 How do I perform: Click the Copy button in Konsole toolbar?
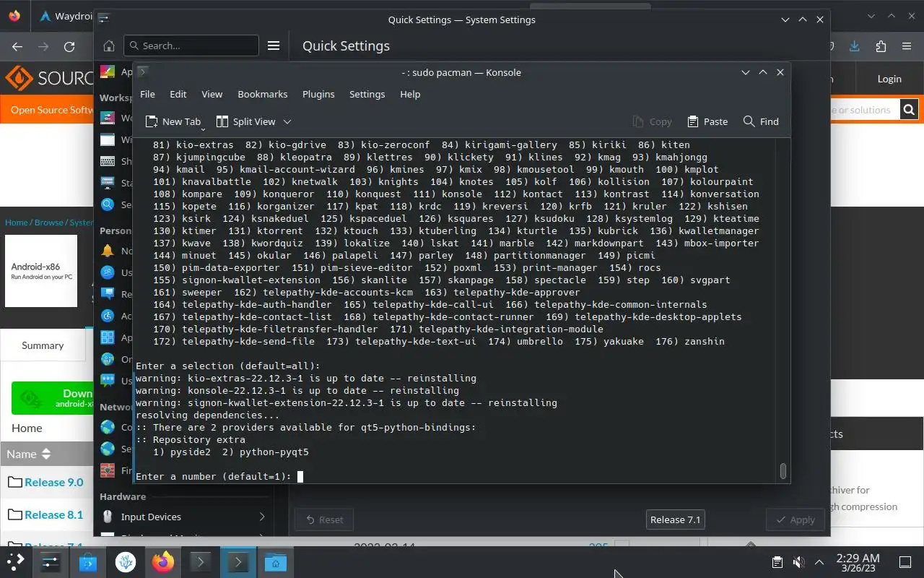652,121
